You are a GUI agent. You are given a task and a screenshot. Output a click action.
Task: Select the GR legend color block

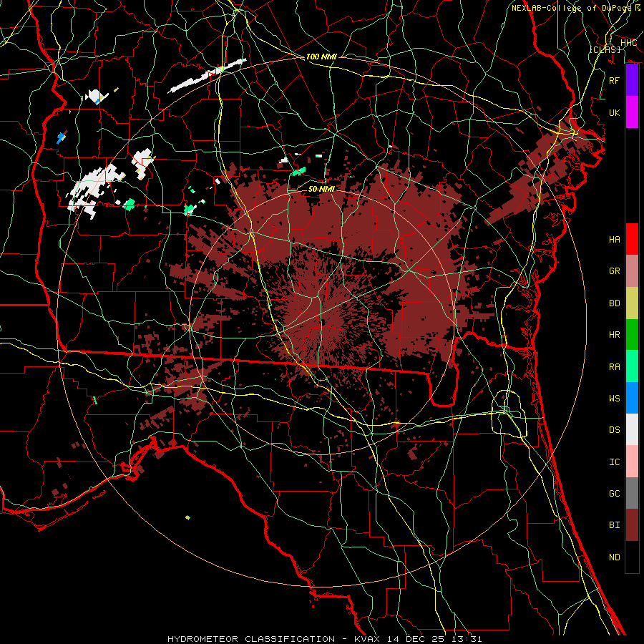coord(632,271)
